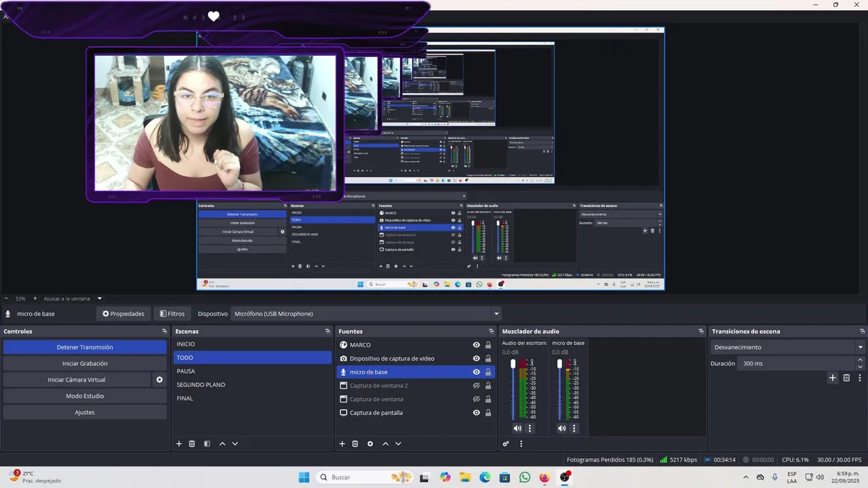Unlock the MARCO source
Viewport: 868px width, 488px height.
tap(488, 345)
